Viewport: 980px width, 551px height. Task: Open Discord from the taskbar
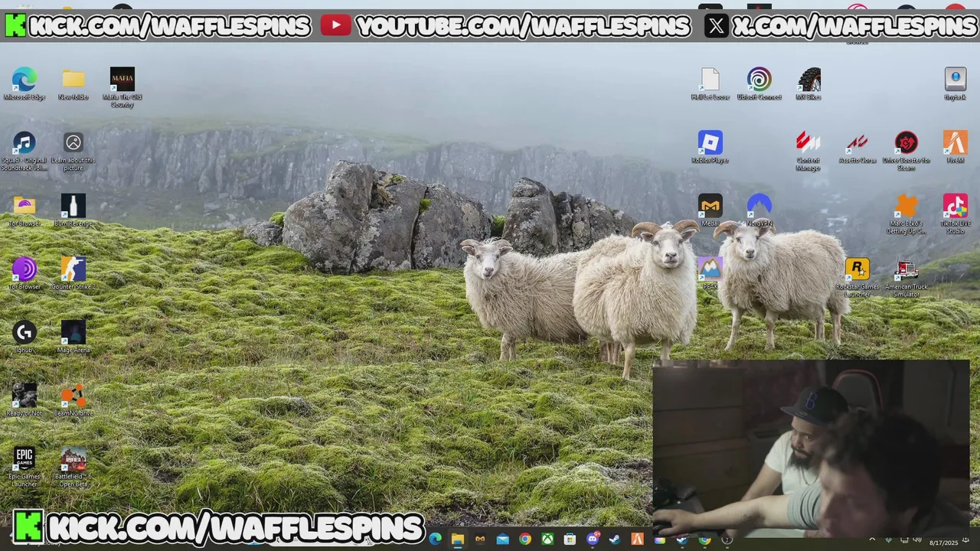tap(593, 540)
